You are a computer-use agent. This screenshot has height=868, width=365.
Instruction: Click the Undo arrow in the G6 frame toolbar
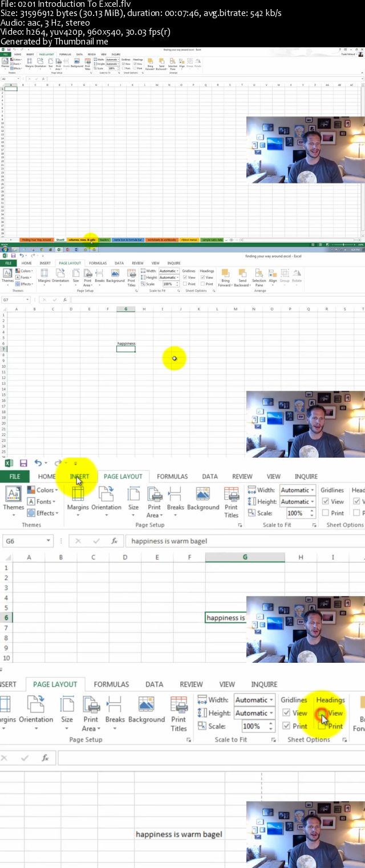(38, 463)
